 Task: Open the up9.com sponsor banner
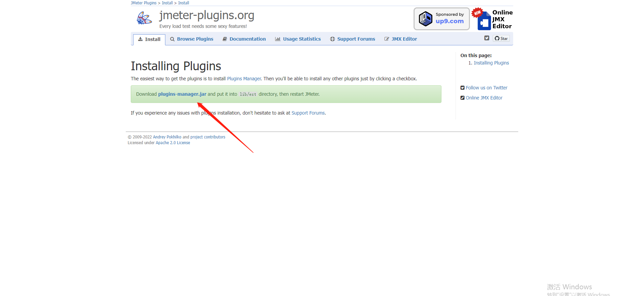(441, 19)
